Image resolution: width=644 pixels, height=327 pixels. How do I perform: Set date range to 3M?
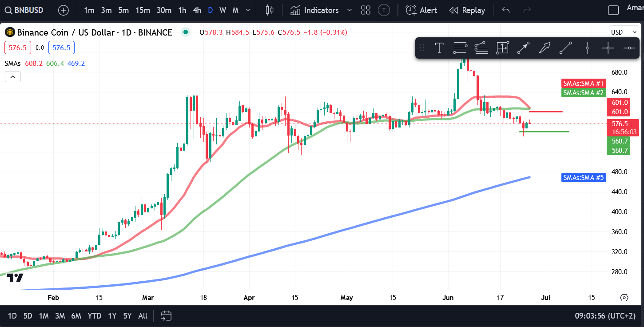coord(60,316)
